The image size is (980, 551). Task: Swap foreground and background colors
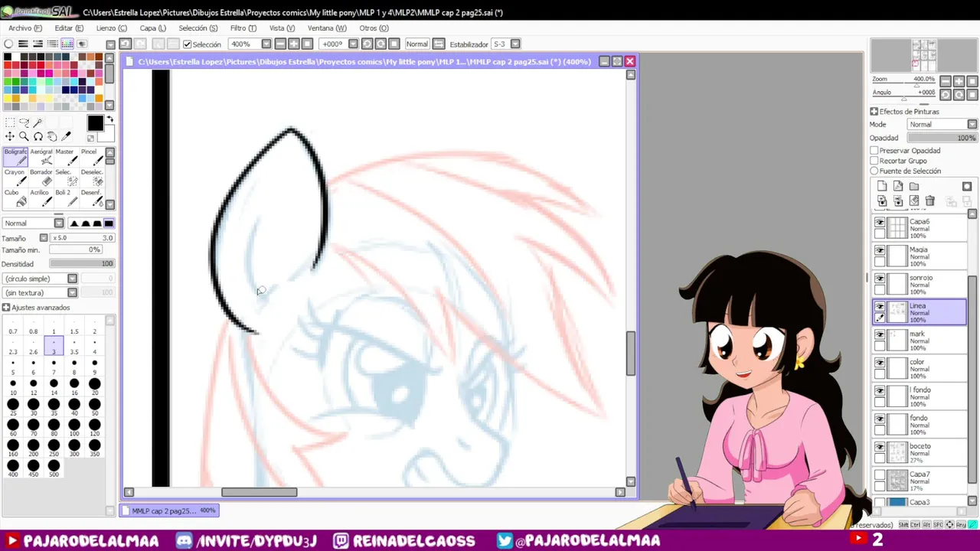109,119
